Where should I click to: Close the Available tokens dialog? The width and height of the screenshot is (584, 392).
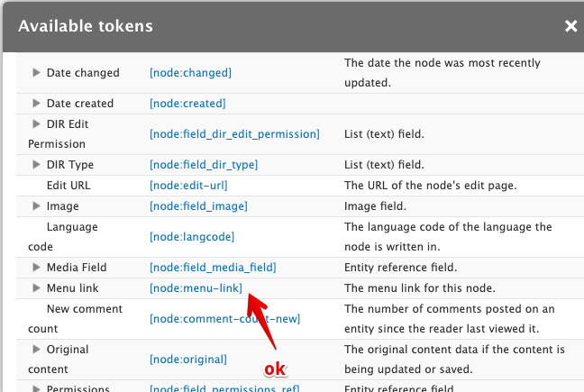[x=570, y=26]
